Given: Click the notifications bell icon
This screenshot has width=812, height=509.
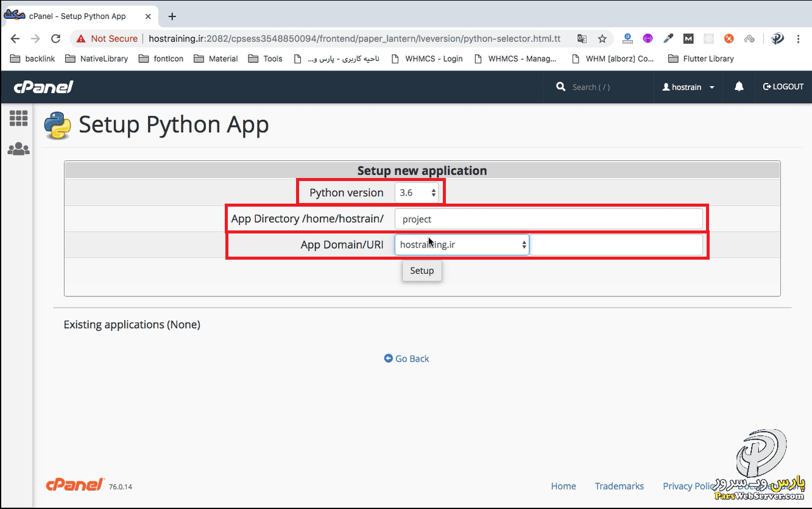Looking at the screenshot, I should 739,87.
